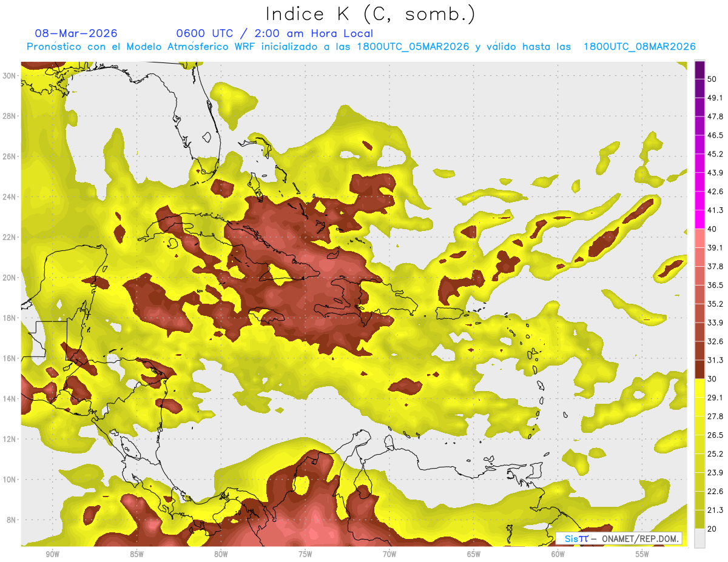Click the colorbar value '22.6'
This screenshot has width=728, height=562.
click(x=715, y=492)
